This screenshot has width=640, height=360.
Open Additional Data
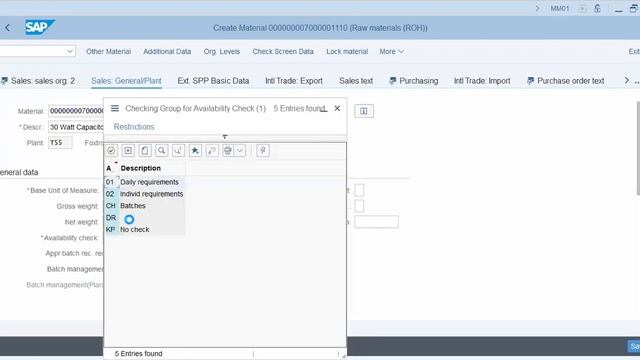tap(167, 51)
